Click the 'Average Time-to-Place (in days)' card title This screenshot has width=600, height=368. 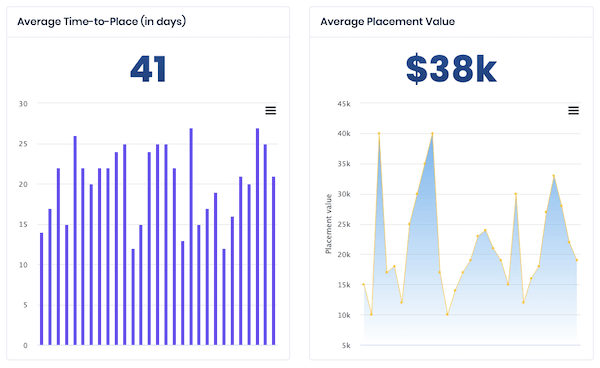click(101, 21)
